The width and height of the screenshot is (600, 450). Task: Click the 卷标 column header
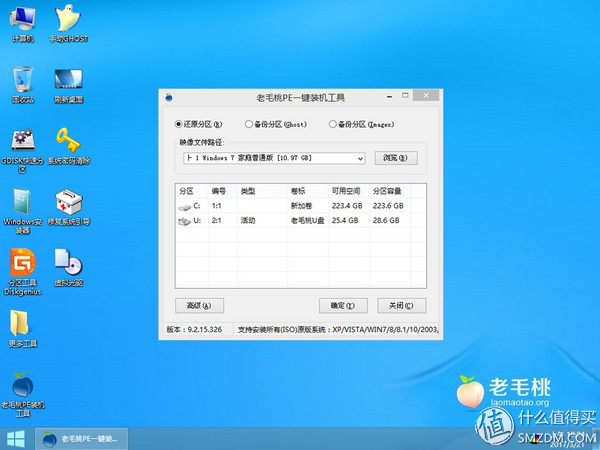(308, 191)
